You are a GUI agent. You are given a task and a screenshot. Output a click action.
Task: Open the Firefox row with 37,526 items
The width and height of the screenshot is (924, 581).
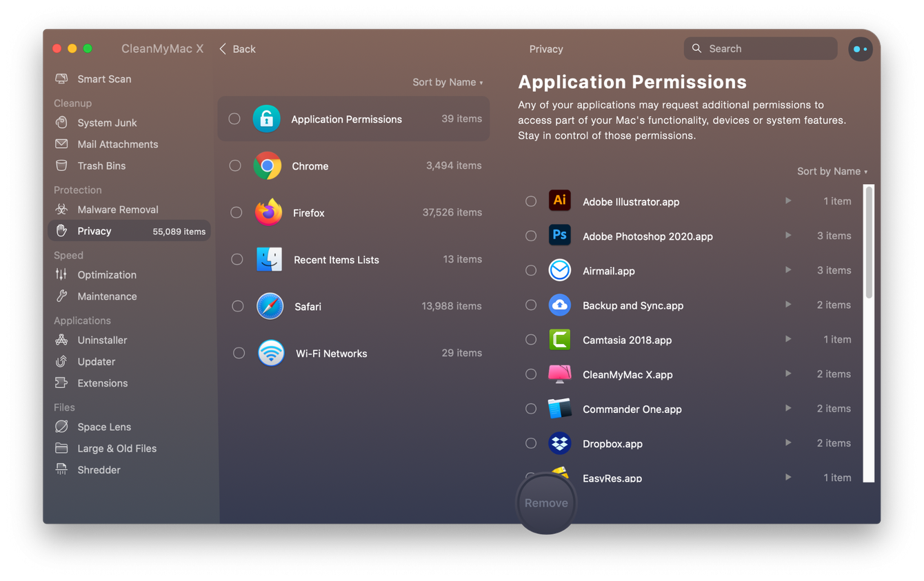click(x=354, y=212)
